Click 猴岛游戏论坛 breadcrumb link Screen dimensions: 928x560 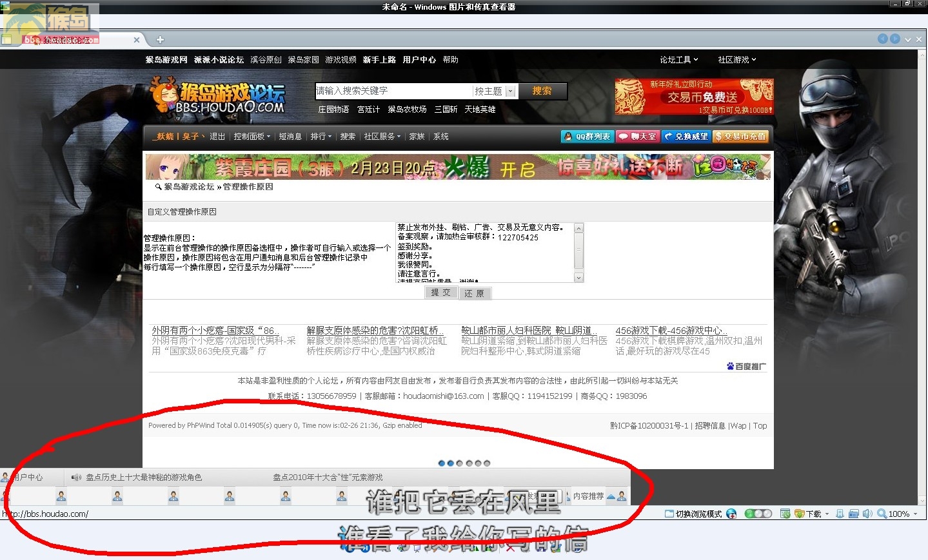click(x=189, y=187)
